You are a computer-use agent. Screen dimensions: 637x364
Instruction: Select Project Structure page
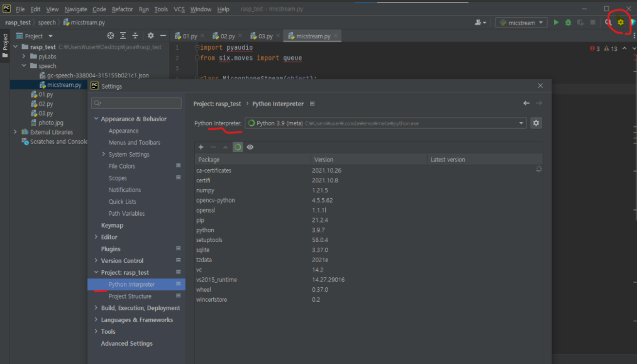pyautogui.click(x=130, y=296)
